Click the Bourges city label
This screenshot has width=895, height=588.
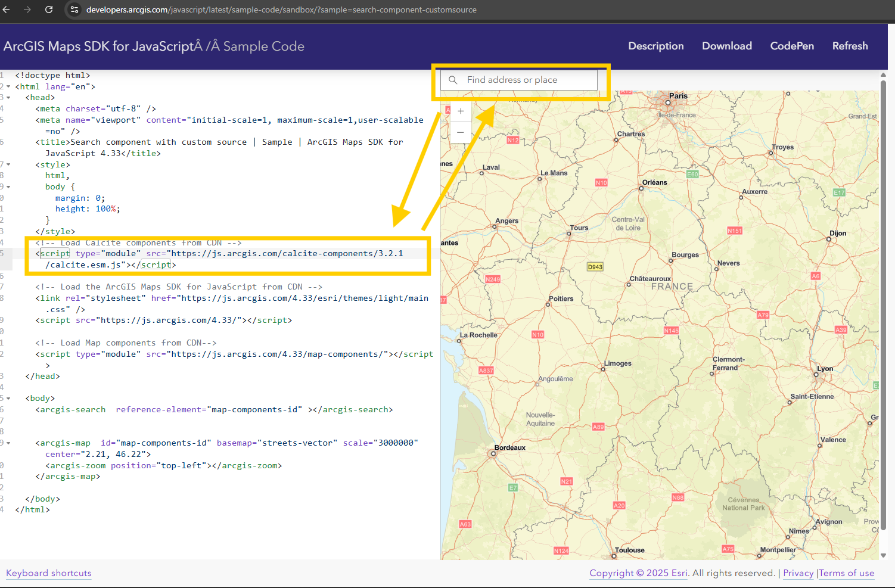(685, 255)
